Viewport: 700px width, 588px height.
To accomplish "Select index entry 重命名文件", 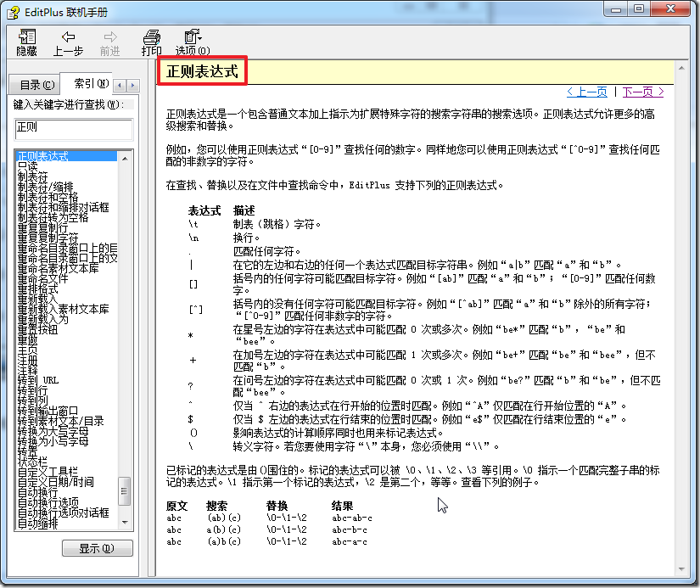I will click(42, 278).
